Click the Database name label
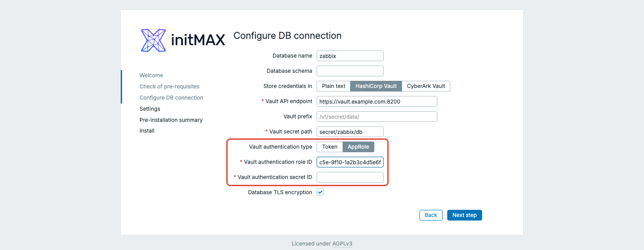 292,56
